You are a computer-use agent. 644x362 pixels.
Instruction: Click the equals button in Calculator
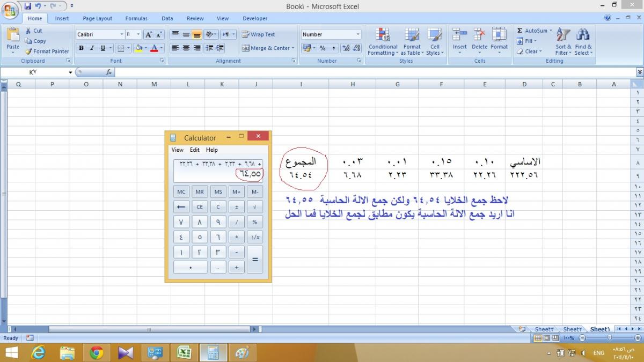point(255,260)
